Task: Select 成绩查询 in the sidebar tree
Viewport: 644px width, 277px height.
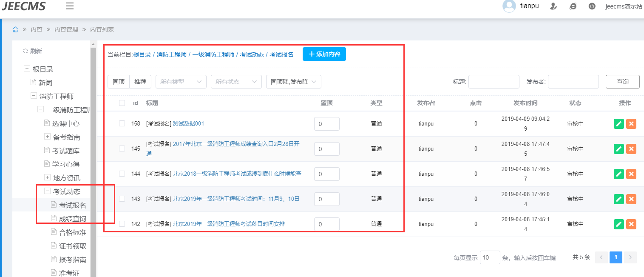Action: (x=72, y=219)
